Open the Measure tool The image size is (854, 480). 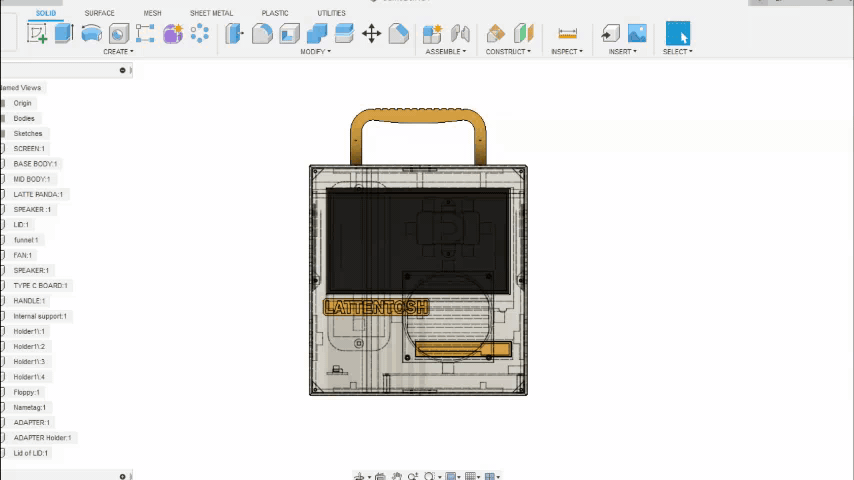(567, 34)
